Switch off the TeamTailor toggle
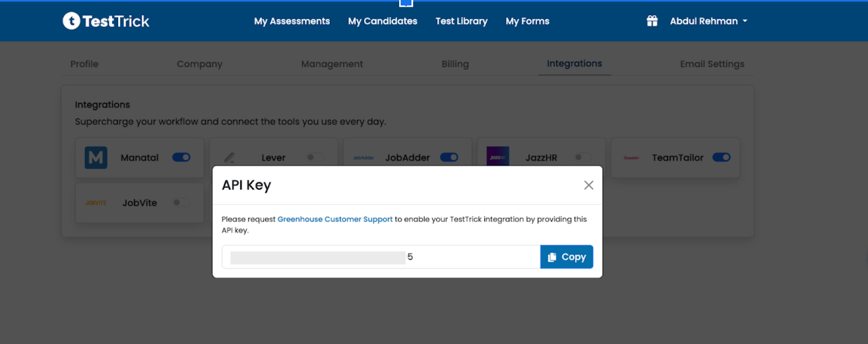Image resolution: width=868 pixels, height=344 pixels. (x=721, y=158)
